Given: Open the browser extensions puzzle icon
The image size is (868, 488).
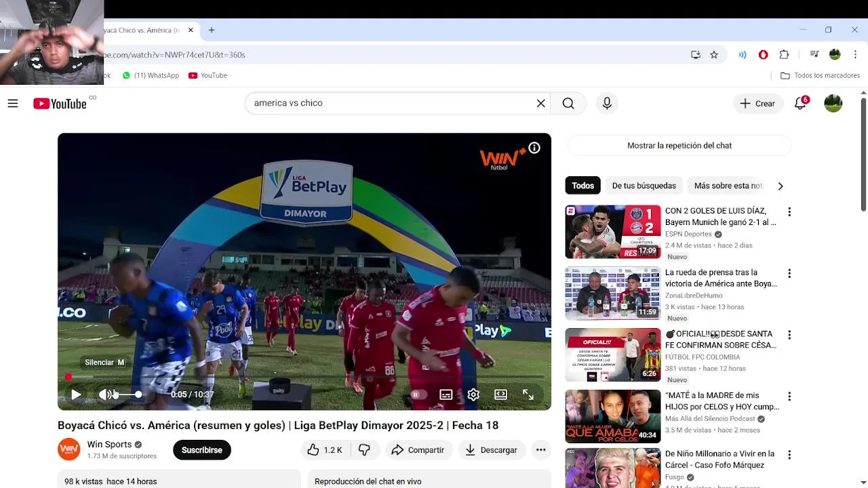Looking at the screenshot, I should tap(784, 55).
